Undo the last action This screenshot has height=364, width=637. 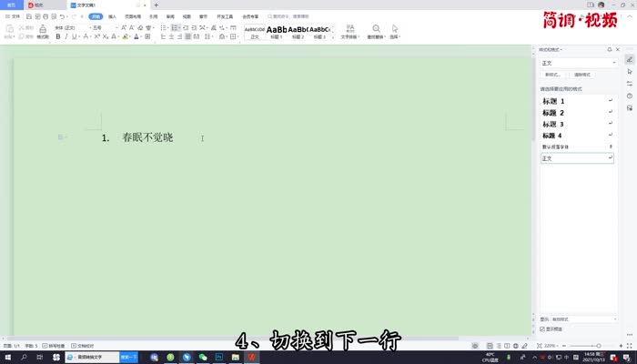coord(62,16)
